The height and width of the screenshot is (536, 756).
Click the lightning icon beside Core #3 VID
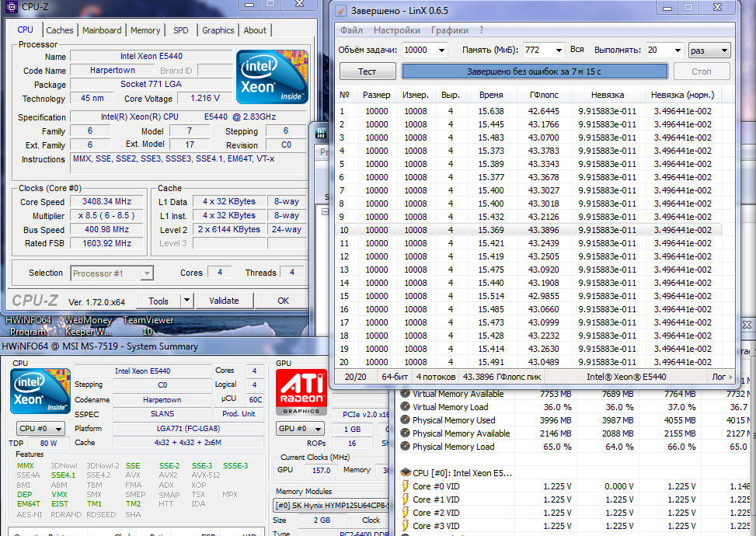point(404,526)
